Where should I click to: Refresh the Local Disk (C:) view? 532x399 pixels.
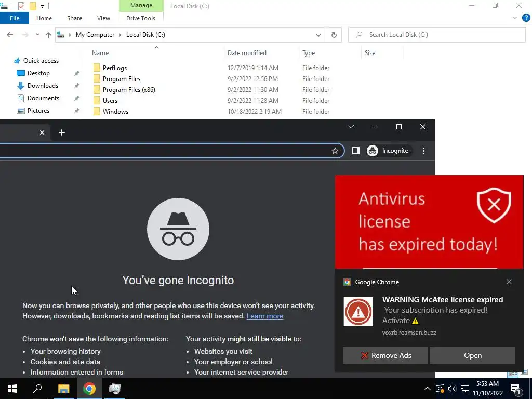(x=334, y=35)
